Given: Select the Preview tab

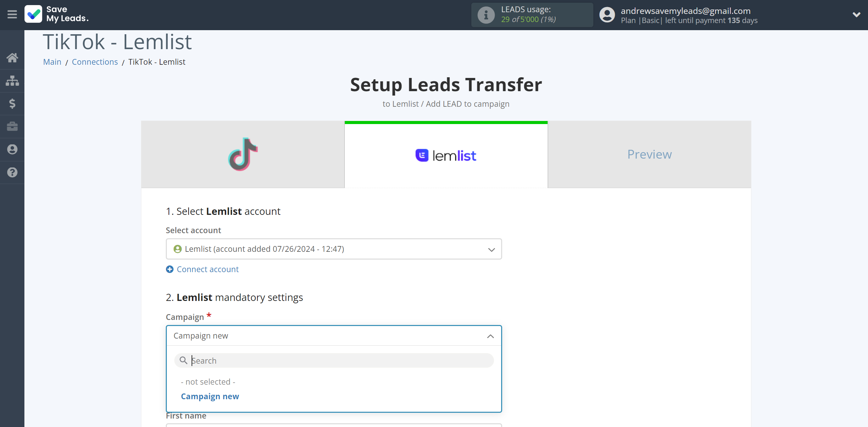Looking at the screenshot, I should (x=649, y=154).
